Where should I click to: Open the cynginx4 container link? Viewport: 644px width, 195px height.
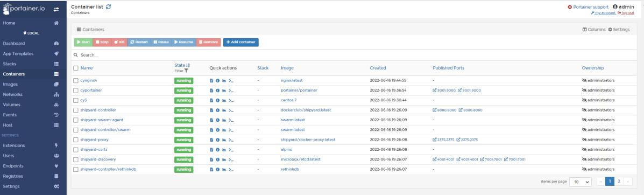click(89, 81)
